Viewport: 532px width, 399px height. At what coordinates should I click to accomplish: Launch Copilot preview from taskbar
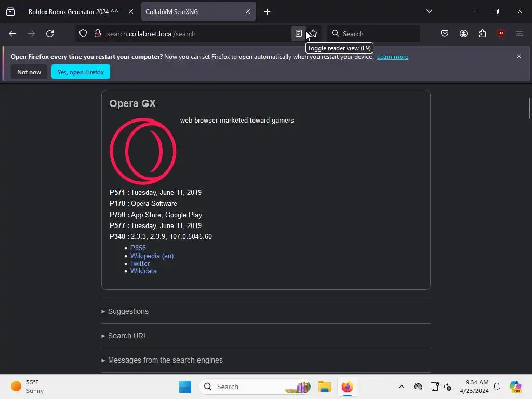(515, 387)
